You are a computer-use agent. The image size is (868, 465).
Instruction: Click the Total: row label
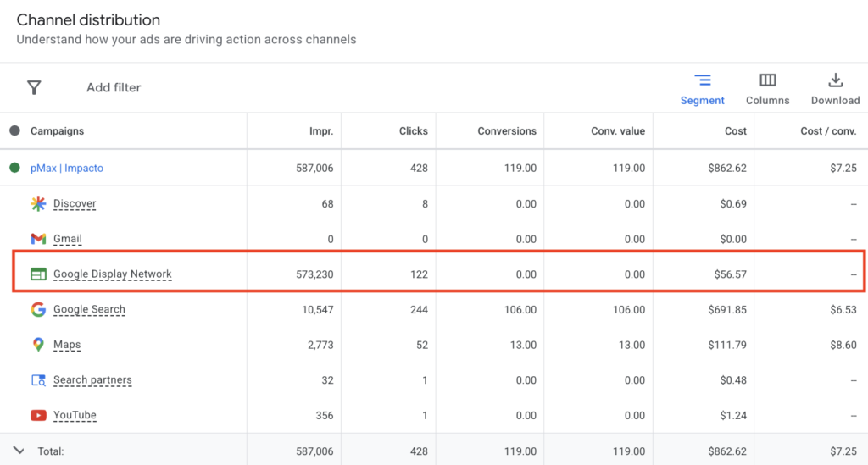50,451
